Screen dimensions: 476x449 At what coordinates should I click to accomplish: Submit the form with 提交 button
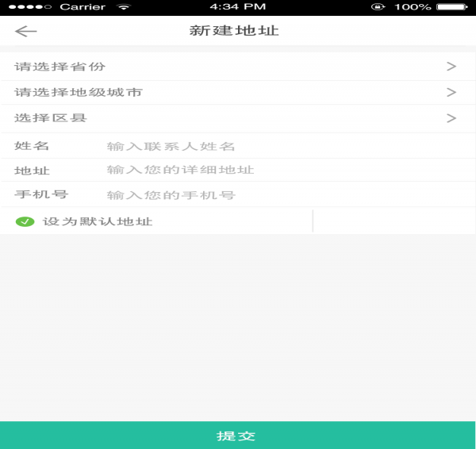coord(238,435)
